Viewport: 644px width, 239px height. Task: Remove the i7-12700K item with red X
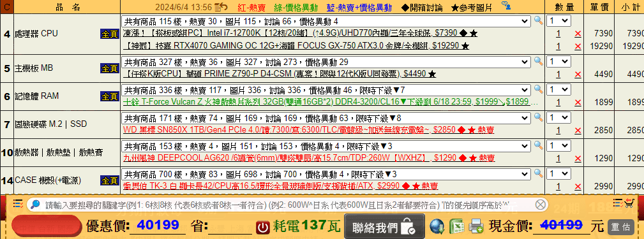(578, 34)
